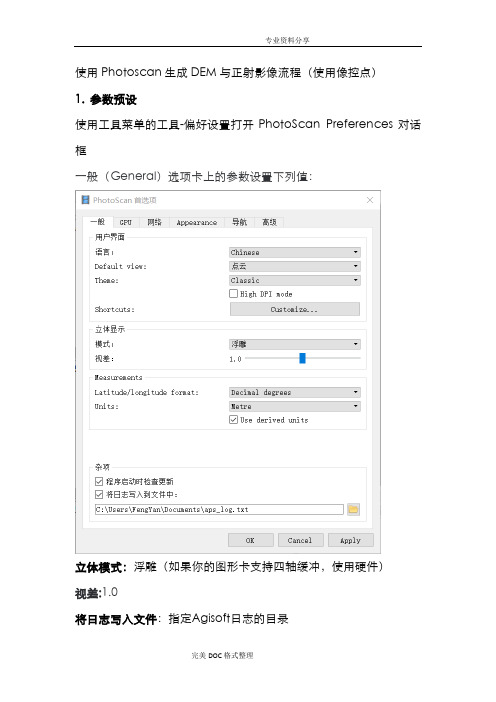Switch to the Appearance tab
Viewport: 496px width, 702px height.
[x=196, y=222]
